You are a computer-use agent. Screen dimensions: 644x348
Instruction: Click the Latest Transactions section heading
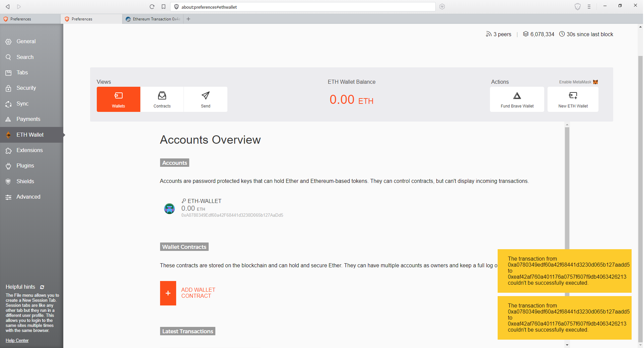tap(188, 331)
